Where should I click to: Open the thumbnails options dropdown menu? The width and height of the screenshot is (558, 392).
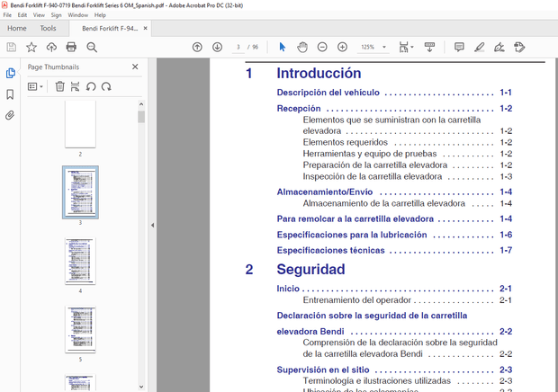point(35,86)
